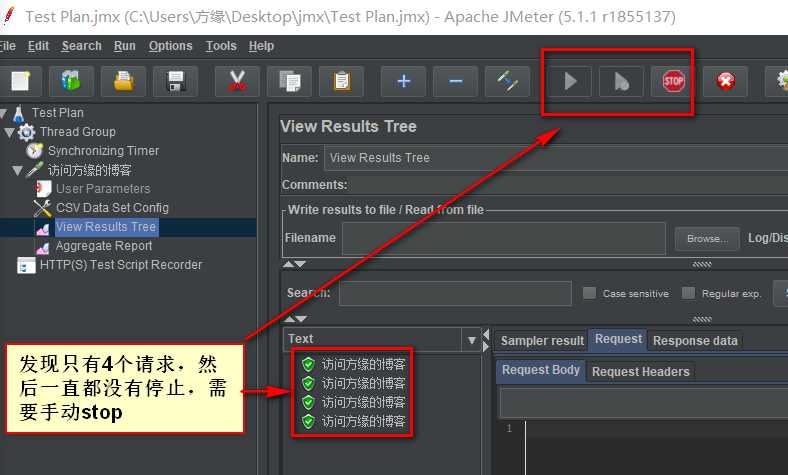Open the Options menu
The width and height of the screenshot is (788, 475).
coord(170,46)
